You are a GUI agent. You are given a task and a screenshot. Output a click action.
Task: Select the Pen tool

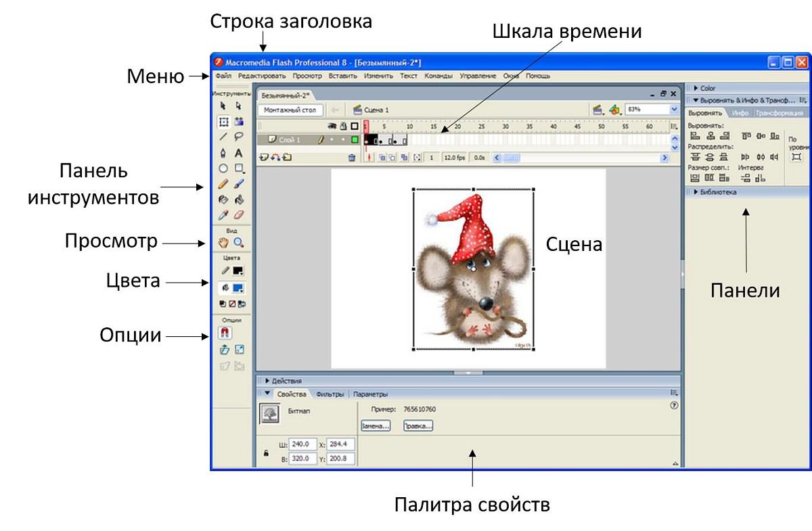[x=223, y=153]
